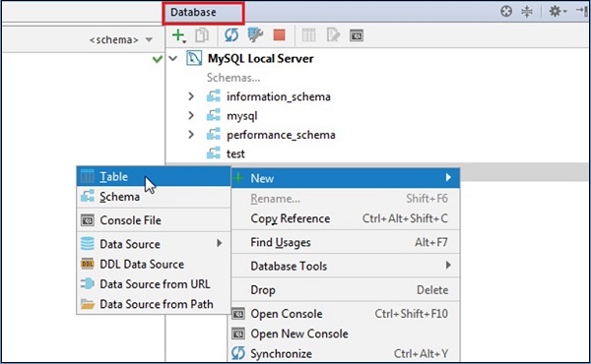The image size is (591, 364).
Task: Choose Copy Reference in context menu
Action: coord(346,218)
